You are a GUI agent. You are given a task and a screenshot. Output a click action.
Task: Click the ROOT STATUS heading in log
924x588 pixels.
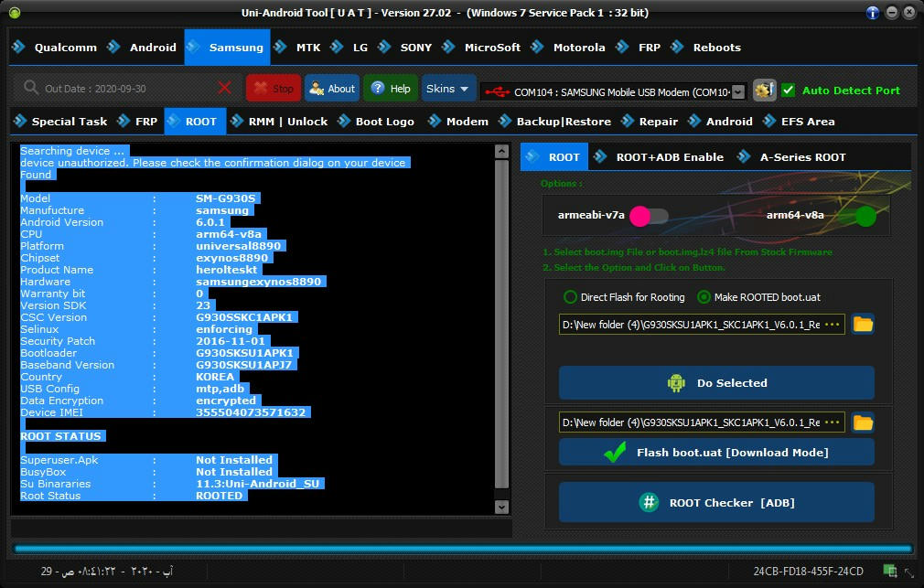pyautogui.click(x=60, y=436)
